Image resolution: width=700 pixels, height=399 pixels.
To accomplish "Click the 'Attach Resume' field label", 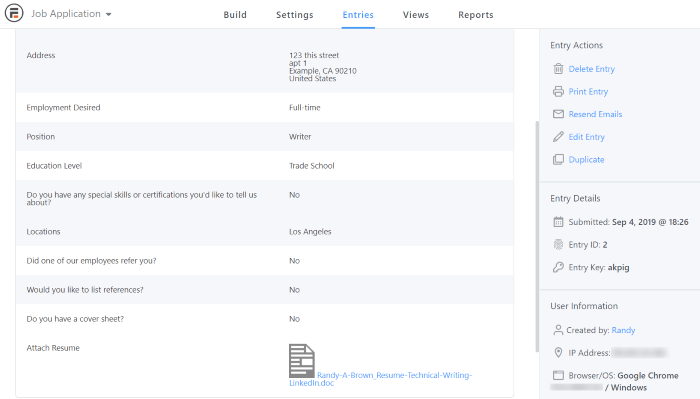I will [53, 348].
